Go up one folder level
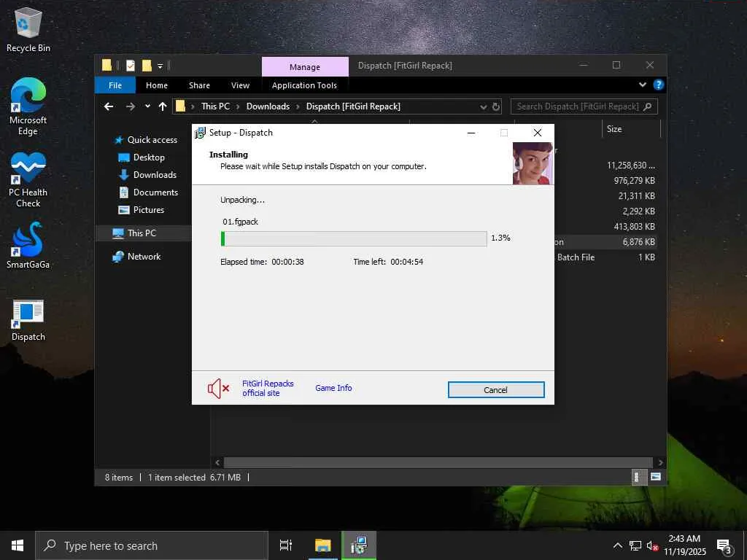This screenshot has width=747, height=560. click(163, 106)
